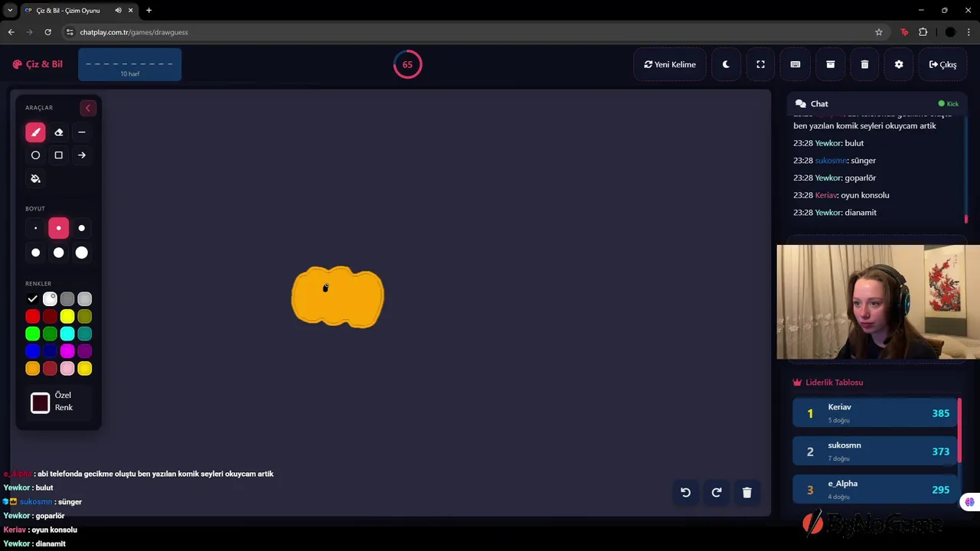Open browser extensions puzzle icon
This screenshot has height=551, width=980.
pyautogui.click(x=923, y=32)
